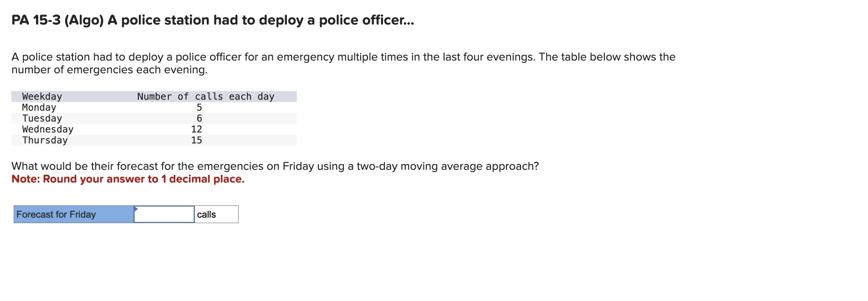
Task: Select the value 6 for Tuesday
Action: click(199, 118)
